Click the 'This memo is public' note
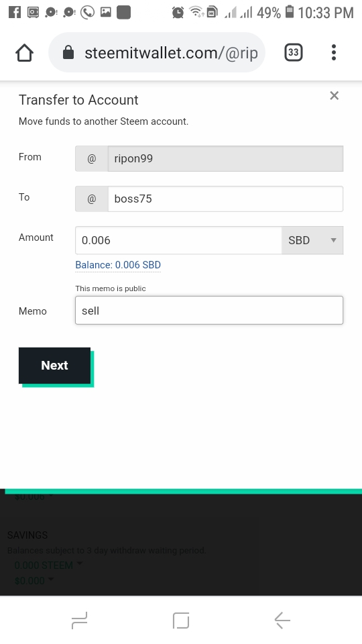Viewport: 362px width, 644px height. [111, 288]
